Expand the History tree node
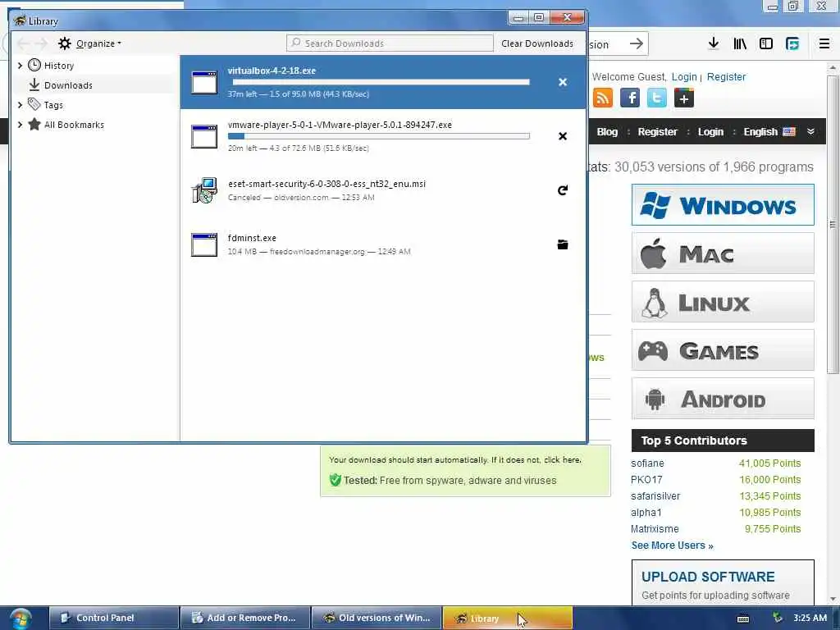The width and height of the screenshot is (840, 630). point(20,66)
